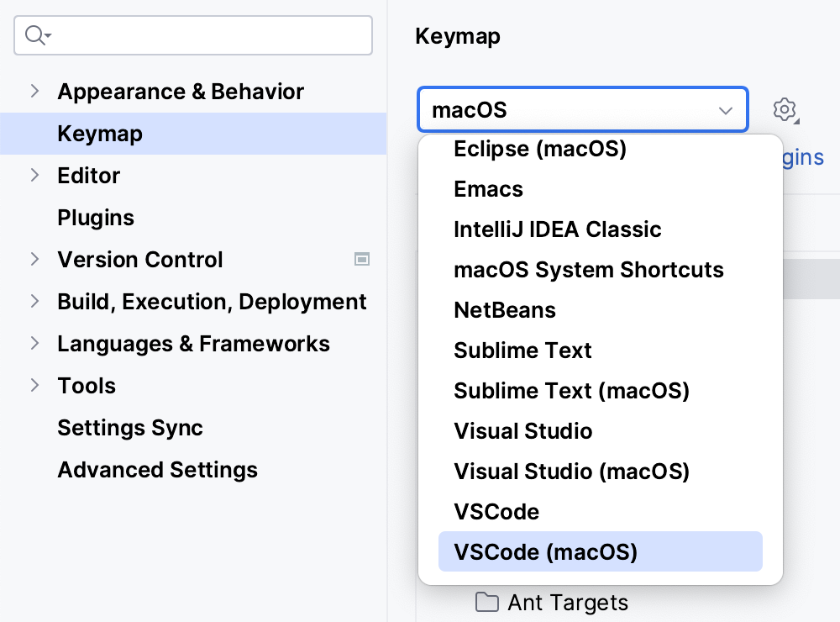This screenshot has height=622, width=840.
Task: Open the Keymap settings page
Action: click(193, 134)
